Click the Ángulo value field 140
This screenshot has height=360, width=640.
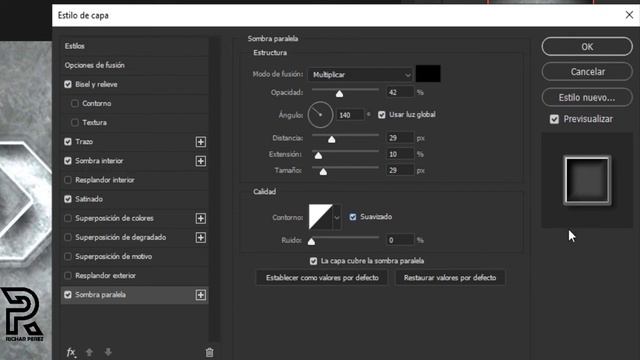pyautogui.click(x=350, y=115)
